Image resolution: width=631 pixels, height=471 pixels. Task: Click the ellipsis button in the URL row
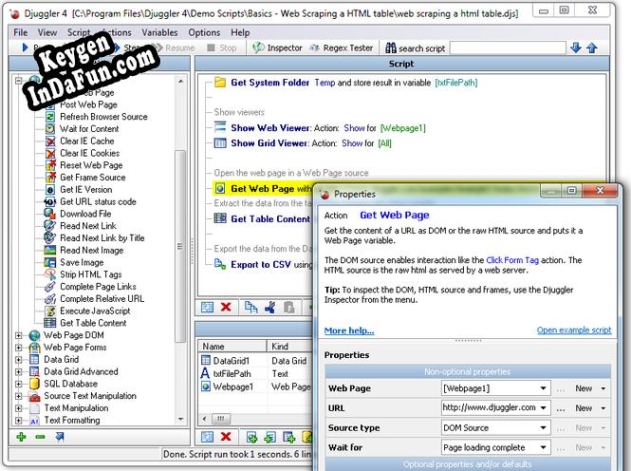[561, 409]
